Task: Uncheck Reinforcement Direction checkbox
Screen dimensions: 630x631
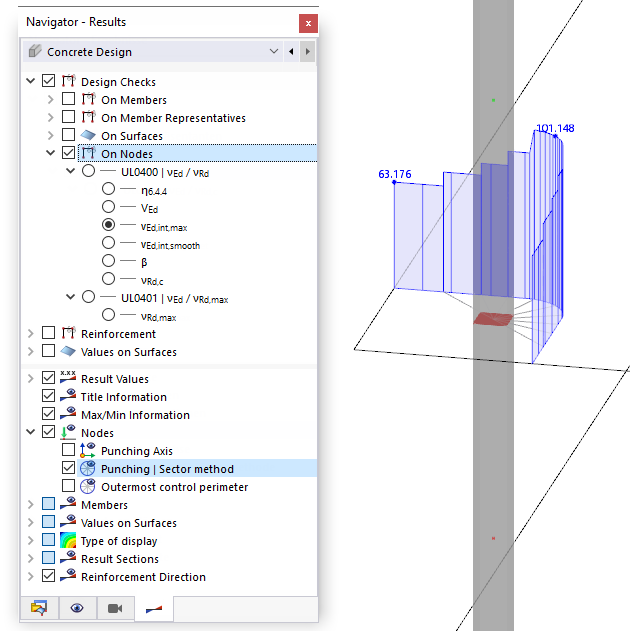Action: (x=49, y=576)
